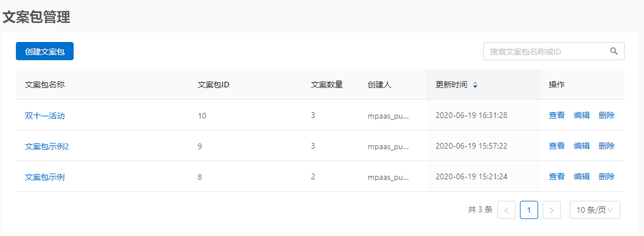
Task: Select page 1 in pagination
Action: (529, 210)
